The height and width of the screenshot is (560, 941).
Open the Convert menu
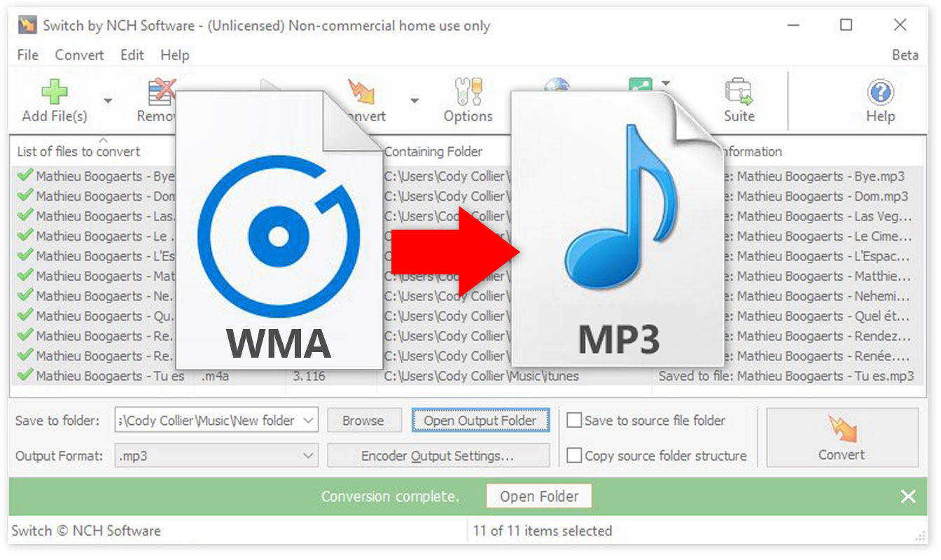pos(79,55)
